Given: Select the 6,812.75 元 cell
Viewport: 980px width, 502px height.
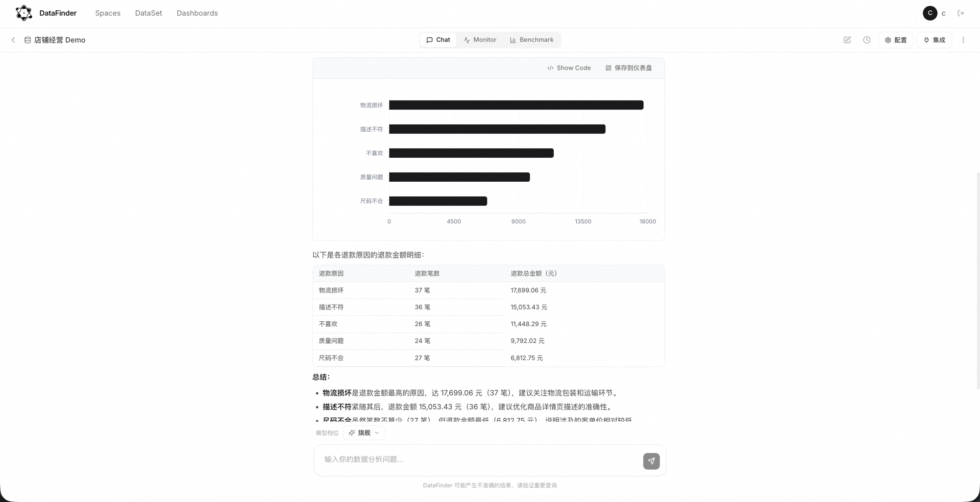Looking at the screenshot, I should point(527,358).
